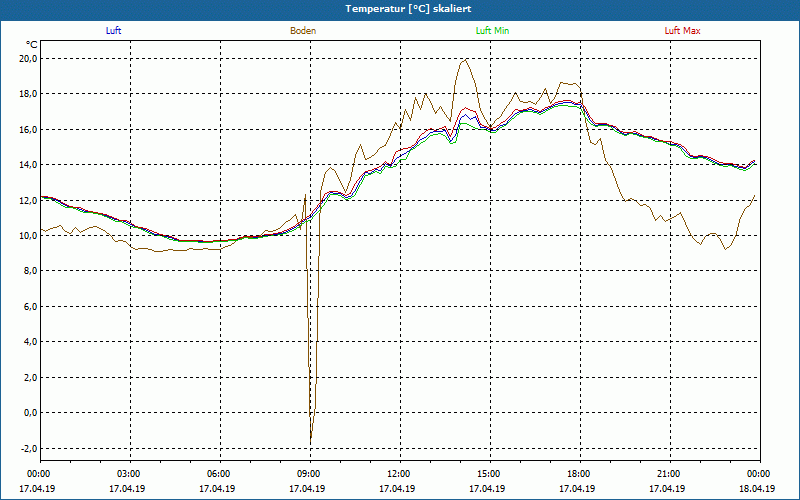Click the 20,0 y-axis label
The width and height of the screenshot is (800, 500).
(x=29, y=59)
